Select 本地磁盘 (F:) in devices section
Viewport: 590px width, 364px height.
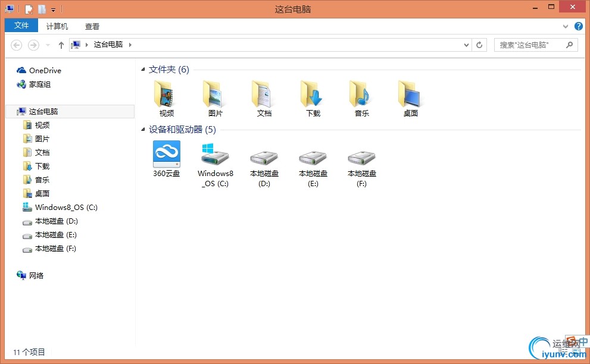(x=361, y=167)
